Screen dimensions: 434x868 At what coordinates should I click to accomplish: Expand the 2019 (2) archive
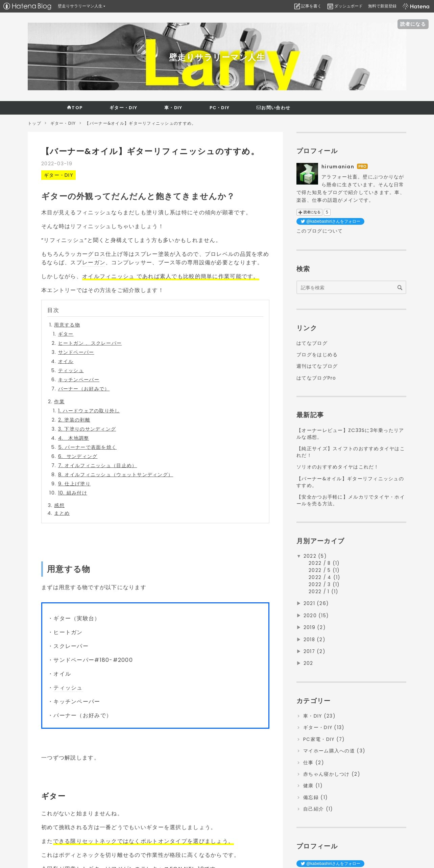[299, 627]
